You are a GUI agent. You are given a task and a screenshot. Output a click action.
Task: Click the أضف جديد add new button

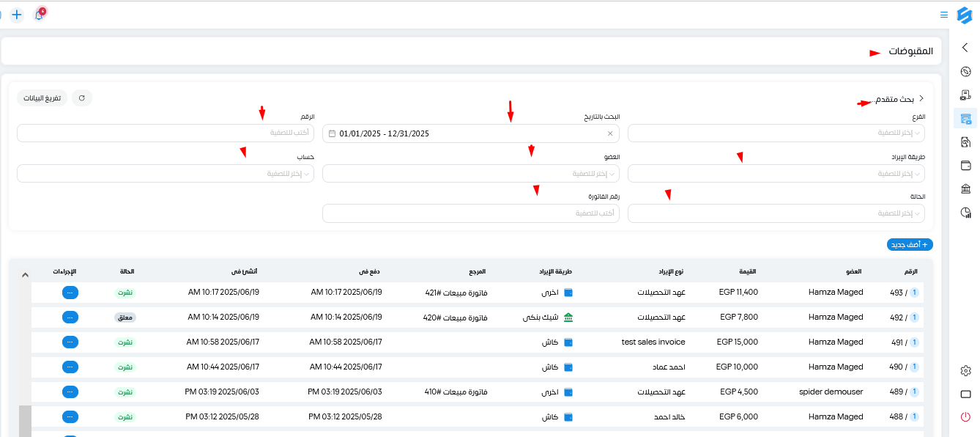coord(910,245)
